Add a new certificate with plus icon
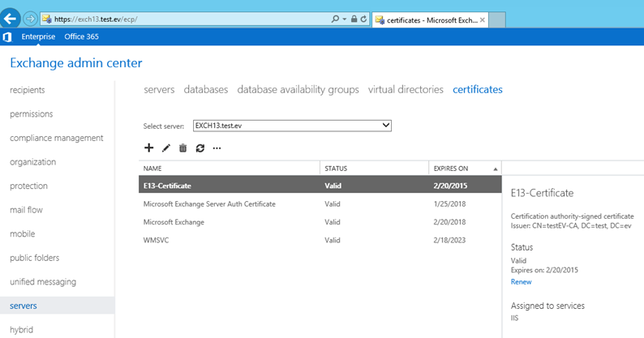This screenshot has height=338, width=644. point(148,148)
